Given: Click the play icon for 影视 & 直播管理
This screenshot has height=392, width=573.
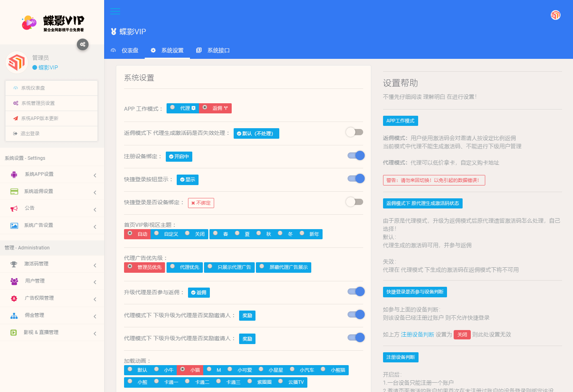Looking at the screenshot, I should pyautogui.click(x=14, y=333).
